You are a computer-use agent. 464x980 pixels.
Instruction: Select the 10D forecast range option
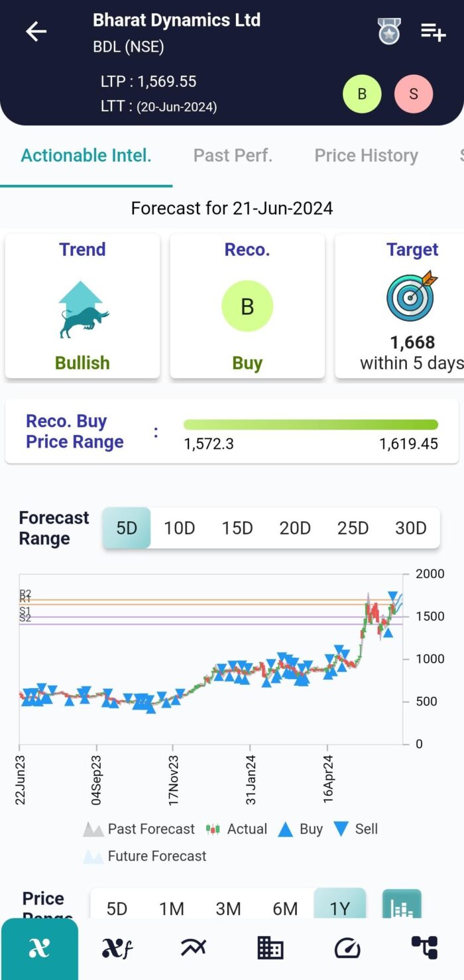click(x=179, y=528)
